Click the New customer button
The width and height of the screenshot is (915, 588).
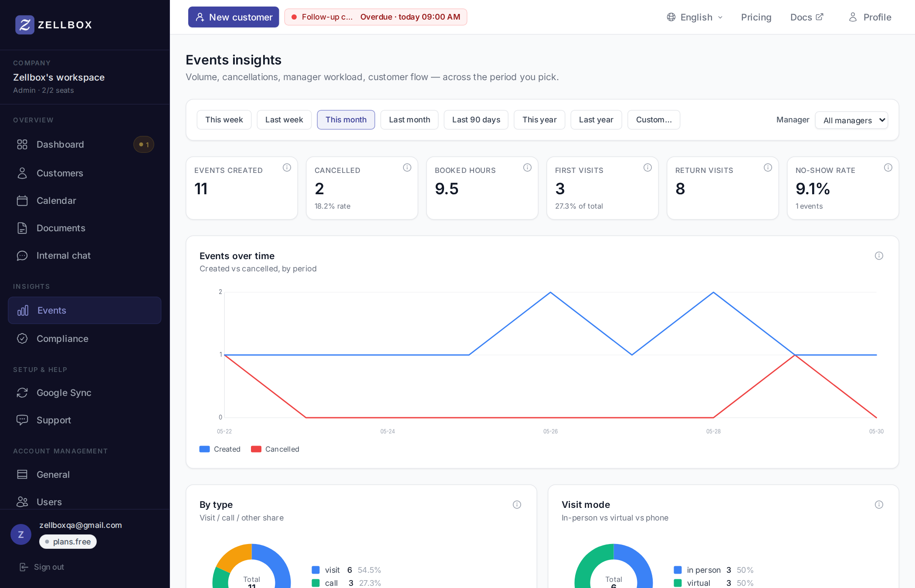pyautogui.click(x=234, y=17)
